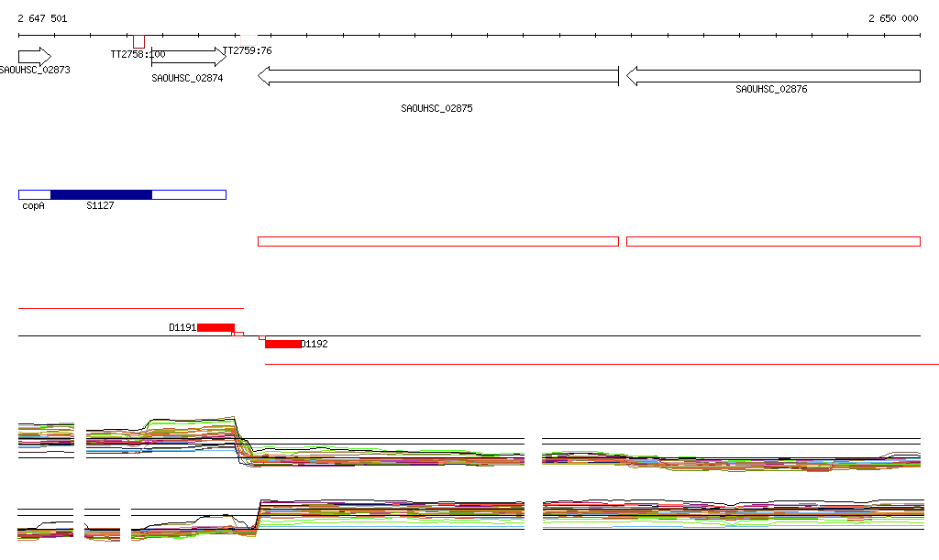939x560 pixels.
Task: Click the end coordinate 2 650 000
Action: tap(893, 18)
